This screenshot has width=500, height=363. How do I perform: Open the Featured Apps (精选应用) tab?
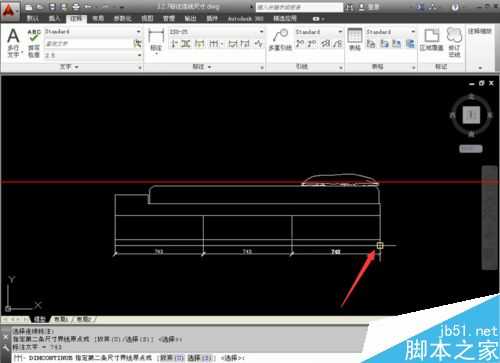(285, 19)
